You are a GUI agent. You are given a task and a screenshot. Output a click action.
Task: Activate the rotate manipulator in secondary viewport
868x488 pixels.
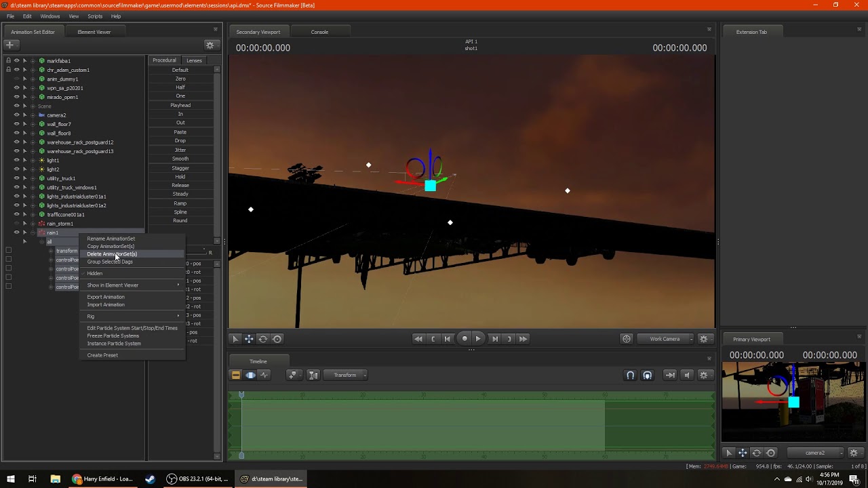point(263,339)
